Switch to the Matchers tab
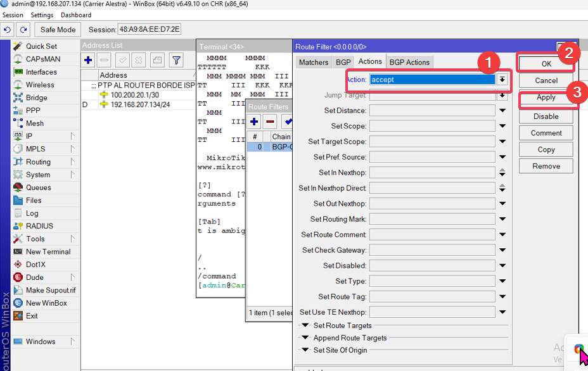The height and width of the screenshot is (371, 588). (x=314, y=62)
